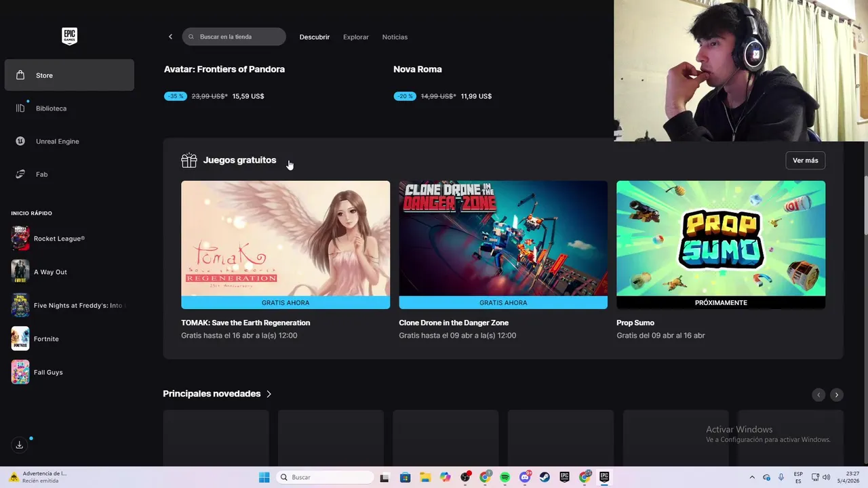Screen dimensions: 868x488
Task: Click the Prop Sumo title text
Action: pyautogui.click(x=635, y=323)
